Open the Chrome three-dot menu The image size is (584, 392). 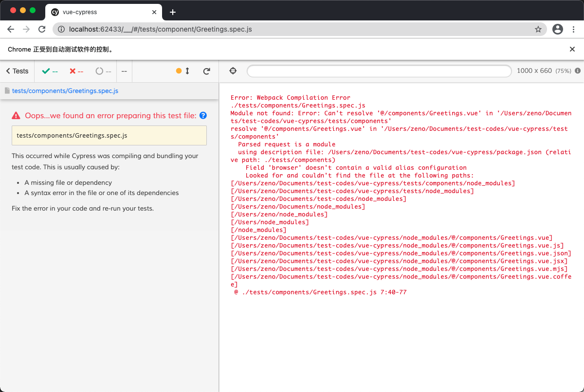pos(574,29)
